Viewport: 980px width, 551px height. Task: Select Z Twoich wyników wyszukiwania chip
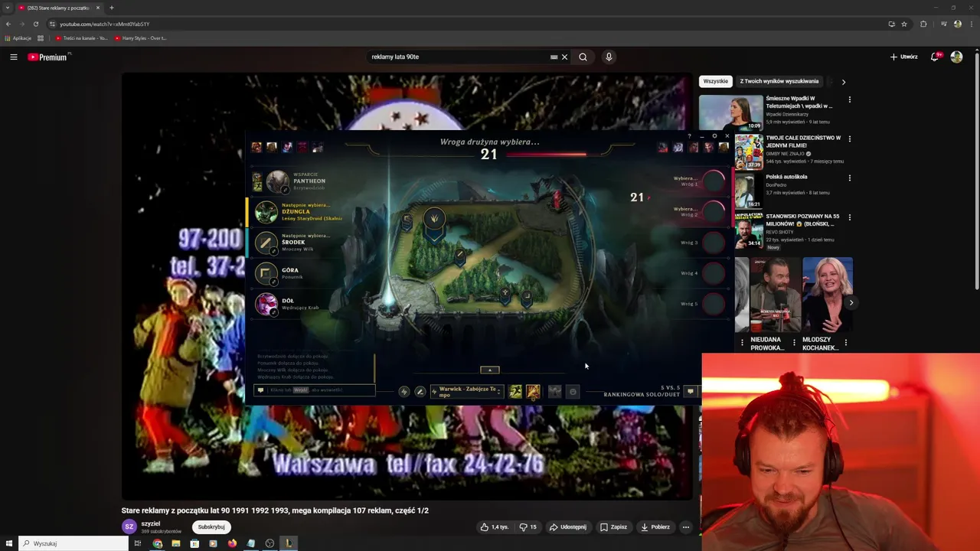click(x=779, y=81)
